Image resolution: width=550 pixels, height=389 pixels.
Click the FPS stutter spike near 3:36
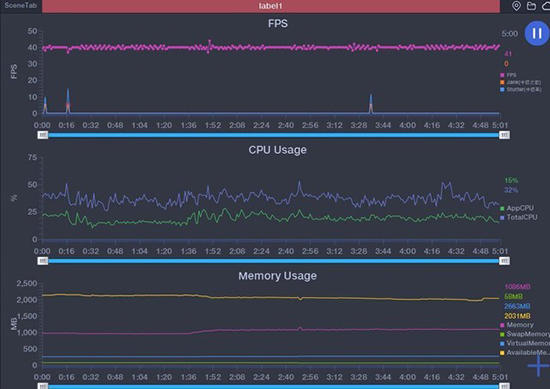click(371, 103)
